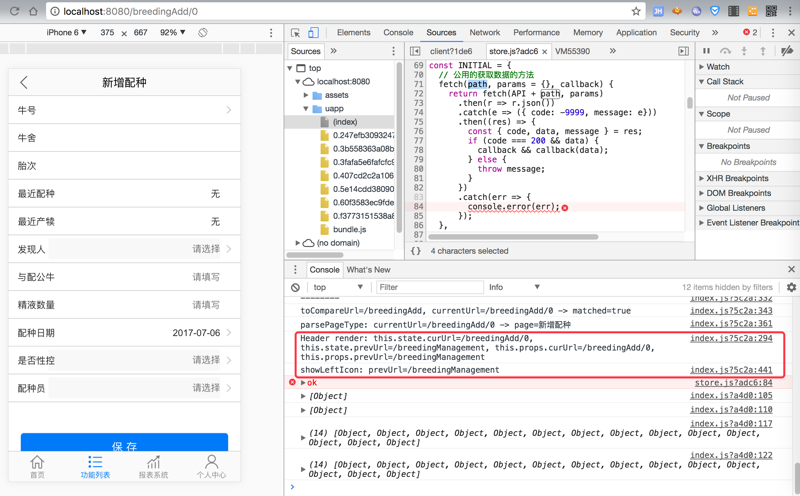Viewport: 800px width, 496px height.
Task: Show more DevTools tabs chevron
Action: click(715, 33)
